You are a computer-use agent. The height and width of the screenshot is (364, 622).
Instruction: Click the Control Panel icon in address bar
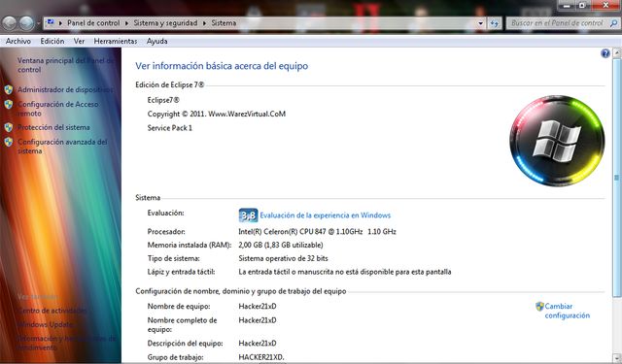[x=51, y=23]
